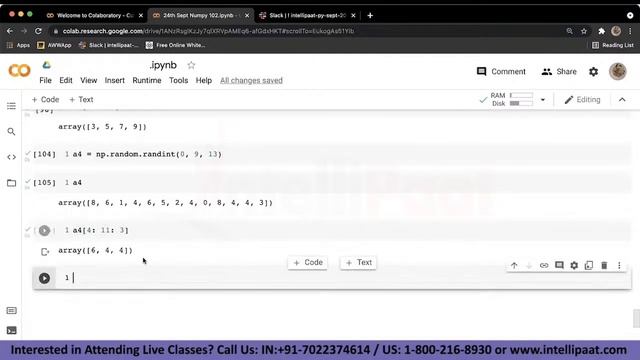Add a code cell from the toolbar
Viewport: 640px width, 360px height.
click(45, 100)
